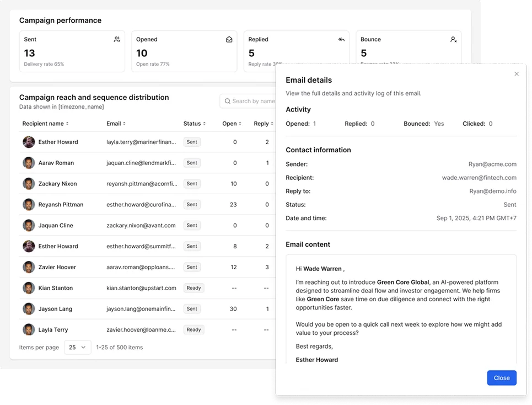
Task: Click the Sent status badge for Zackary Nixon
Action: click(192, 184)
